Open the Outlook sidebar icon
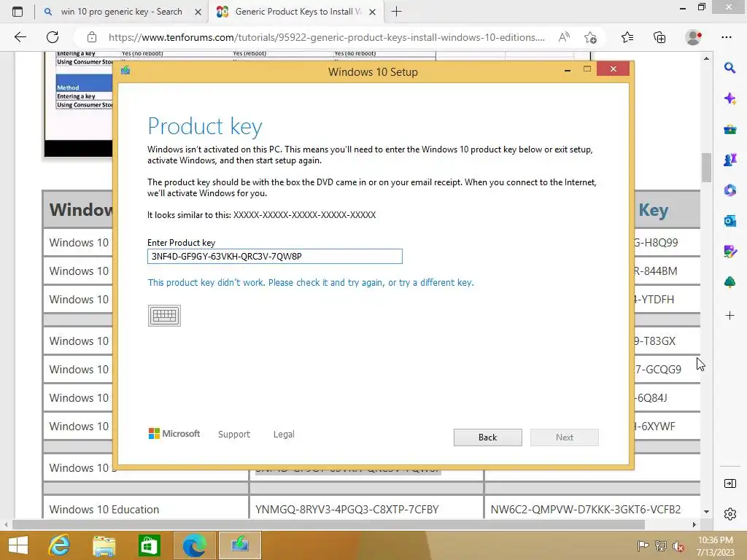 point(729,221)
